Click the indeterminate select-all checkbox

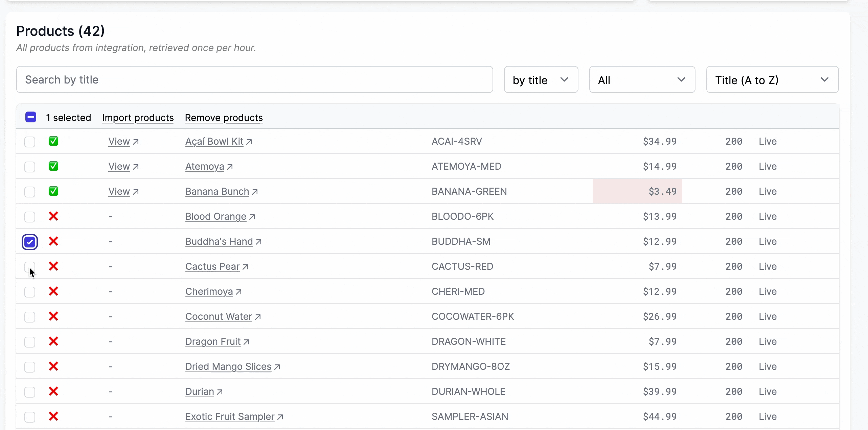(31, 117)
